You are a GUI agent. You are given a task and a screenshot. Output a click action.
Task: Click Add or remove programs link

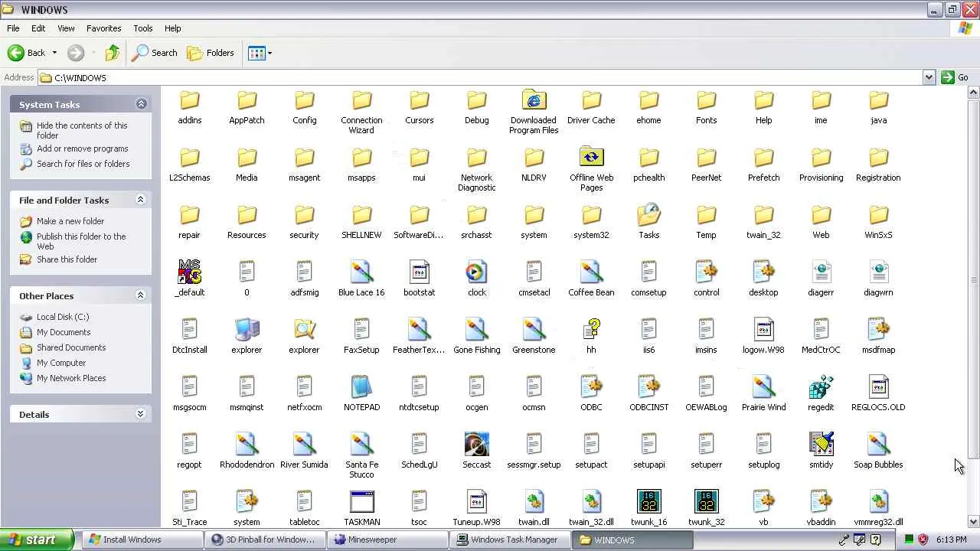[x=83, y=148]
